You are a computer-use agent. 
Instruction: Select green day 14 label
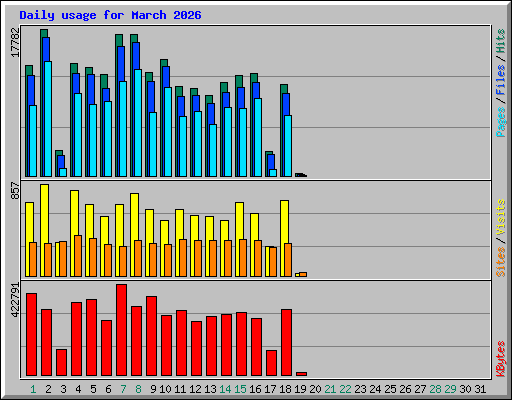pos(225,389)
